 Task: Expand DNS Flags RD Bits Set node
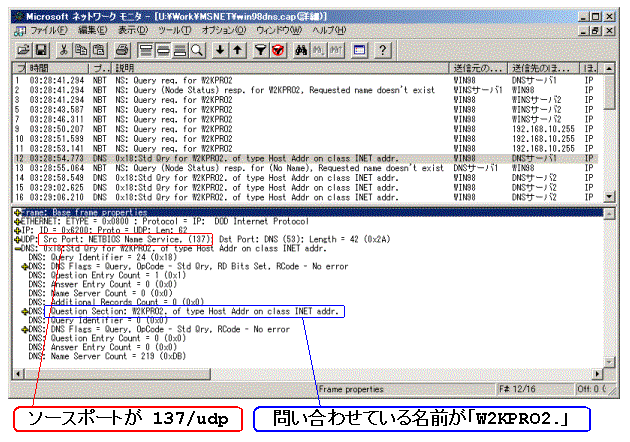coord(25,266)
